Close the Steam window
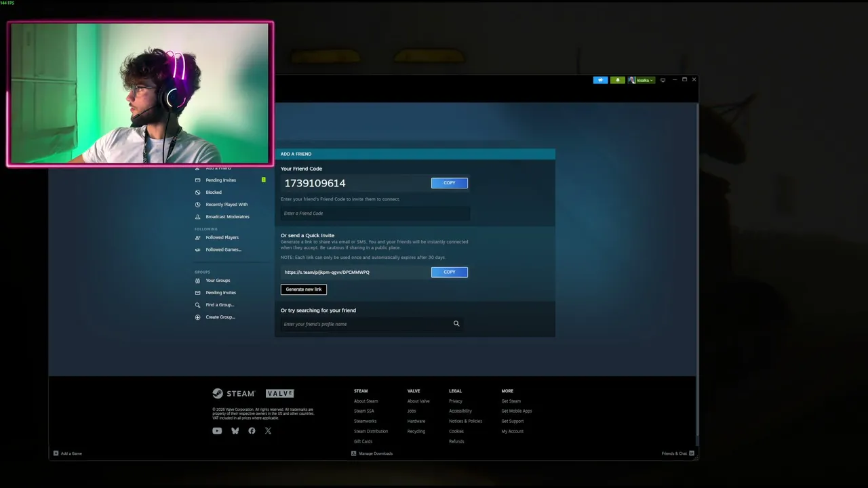Image resolution: width=868 pixels, height=488 pixels. 694,79
